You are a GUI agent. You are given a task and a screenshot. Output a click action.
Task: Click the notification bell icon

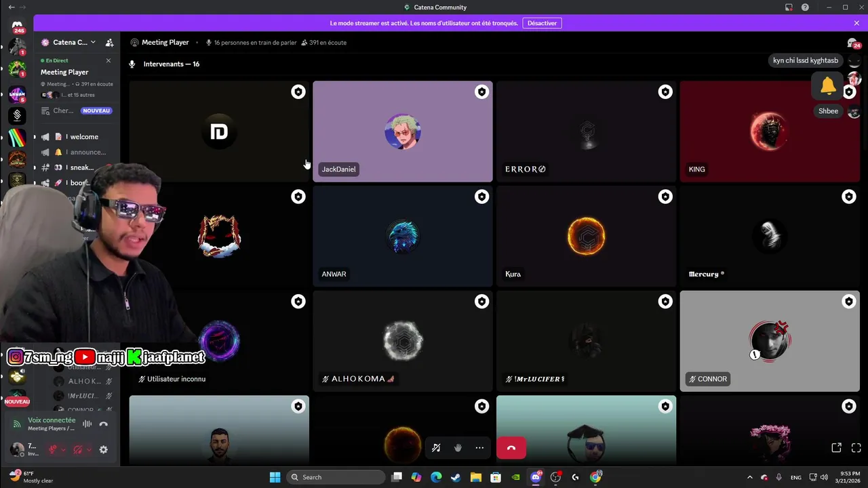828,85
